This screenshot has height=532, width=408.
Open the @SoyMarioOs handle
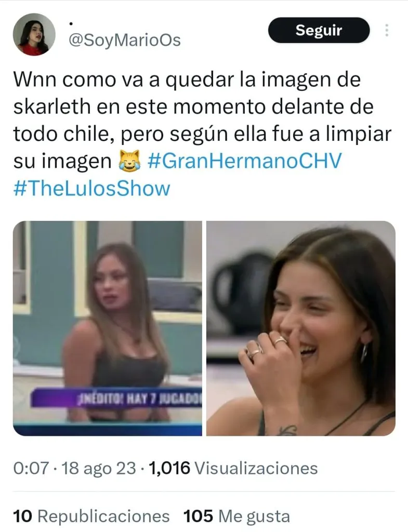coord(125,41)
